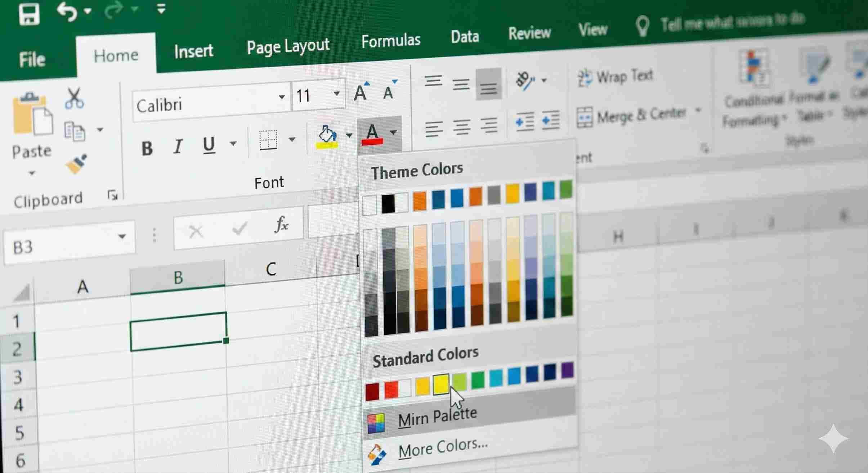
Task: Expand the font size 11 dropdown
Action: pos(336,94)
